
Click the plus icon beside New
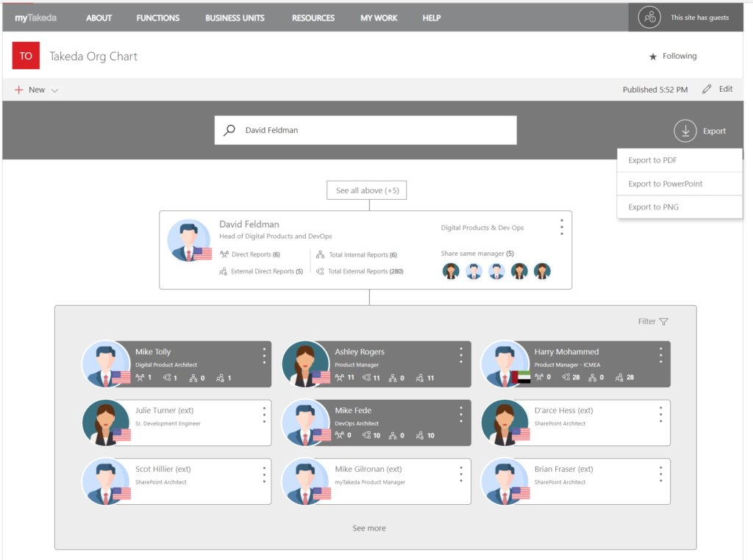click(18, 90)
